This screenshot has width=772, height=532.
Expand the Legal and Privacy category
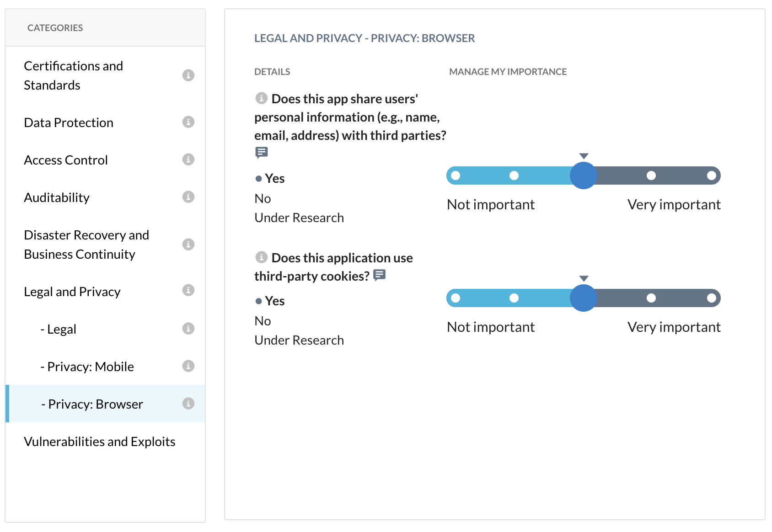click(72, 292)
